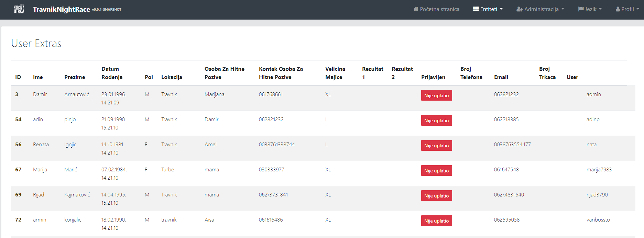The height and width of the screenshot is (238, 644).
Task: Click the User Extras page heading
Action: click(36, 44)
